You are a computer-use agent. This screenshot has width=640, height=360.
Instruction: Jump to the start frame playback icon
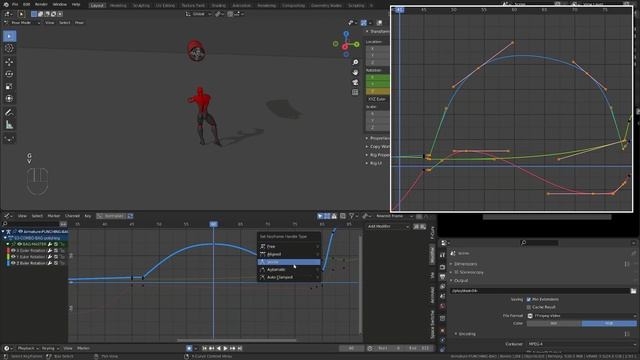click(204, 348)
